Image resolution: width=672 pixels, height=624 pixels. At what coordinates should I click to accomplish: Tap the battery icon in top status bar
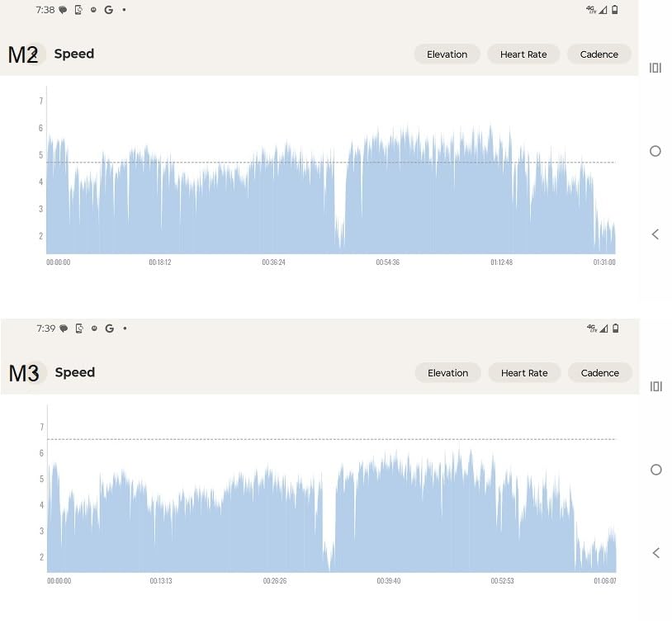(614, 9)
